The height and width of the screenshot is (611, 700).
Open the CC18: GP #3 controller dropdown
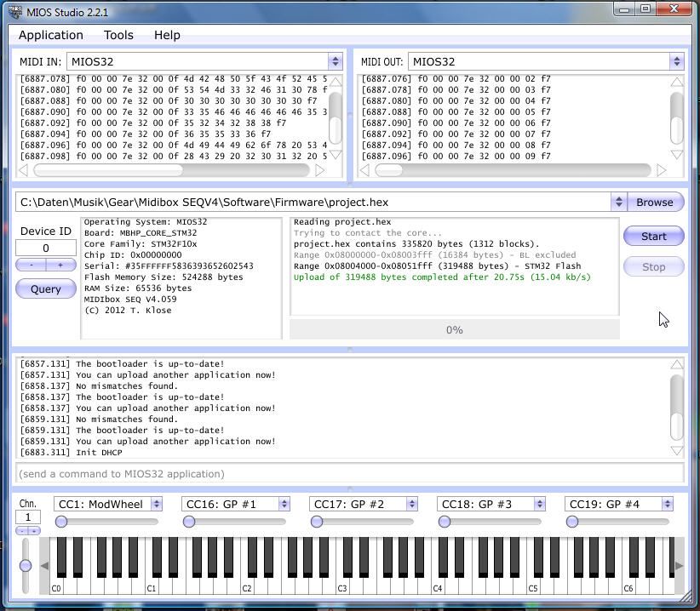491,504
